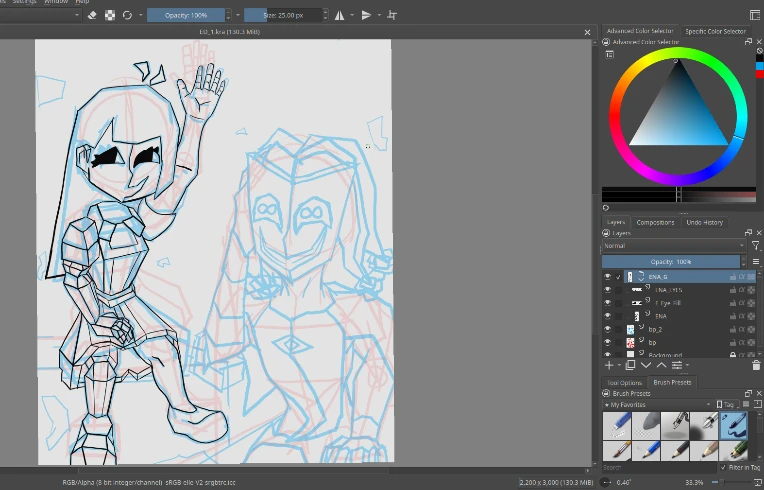Enable eraser mode in the top toolbar
The image size is (764, 490).
[x=92, y=15]
